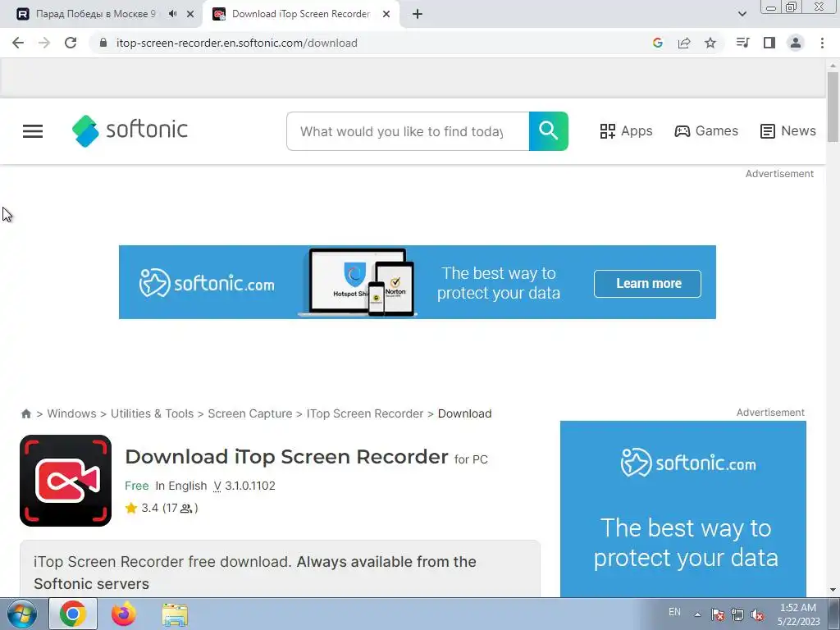Mute the Парад Победы tab audio icon

(x=172, y=14)
